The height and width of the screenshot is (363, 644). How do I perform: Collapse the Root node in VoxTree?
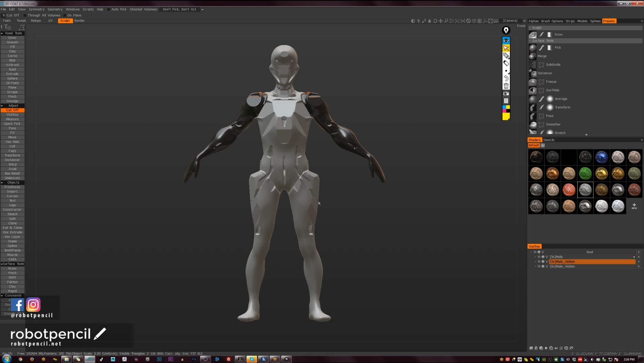pyautogui.click(x=531, y=252)
